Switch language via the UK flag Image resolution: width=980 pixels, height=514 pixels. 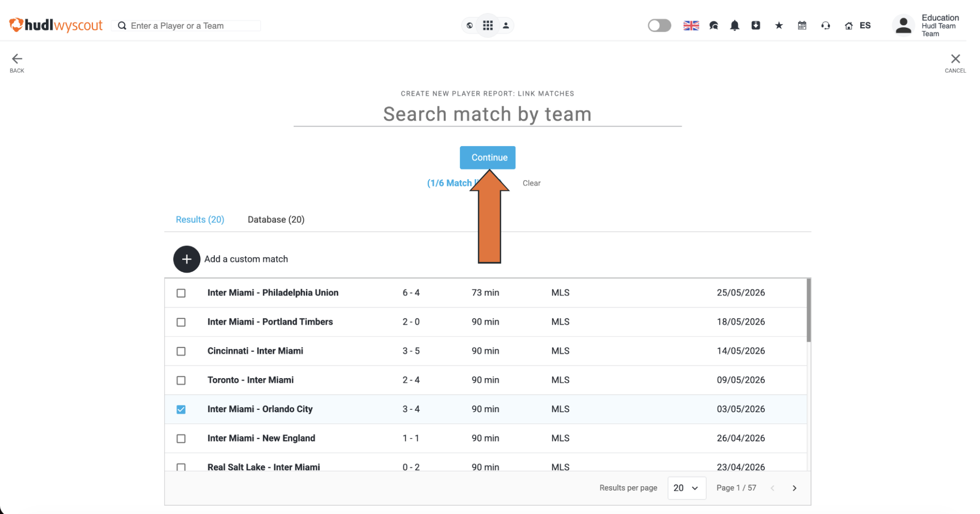(x=691, y=26)
